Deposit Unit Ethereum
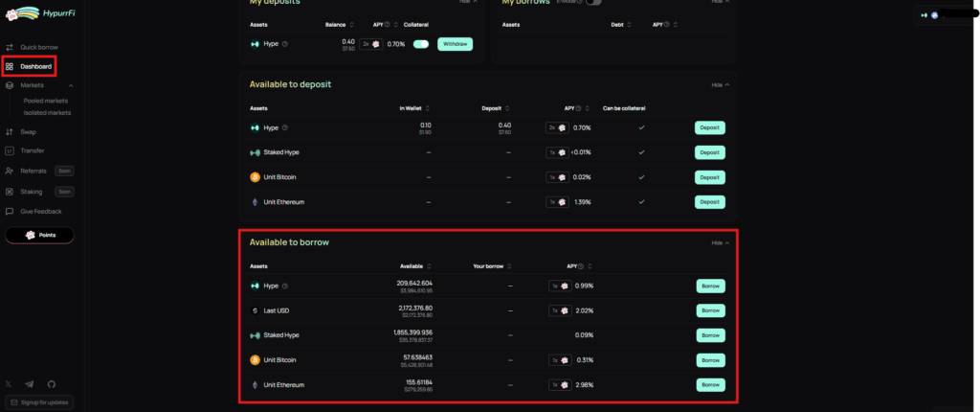 click(710, 202)
